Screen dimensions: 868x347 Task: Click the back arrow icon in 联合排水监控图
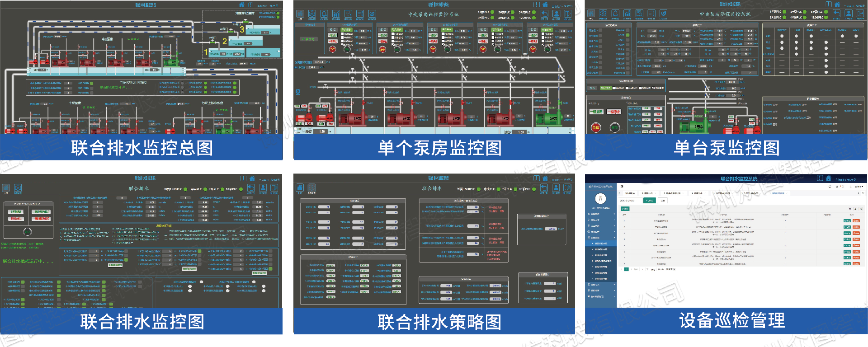[251, 188]
